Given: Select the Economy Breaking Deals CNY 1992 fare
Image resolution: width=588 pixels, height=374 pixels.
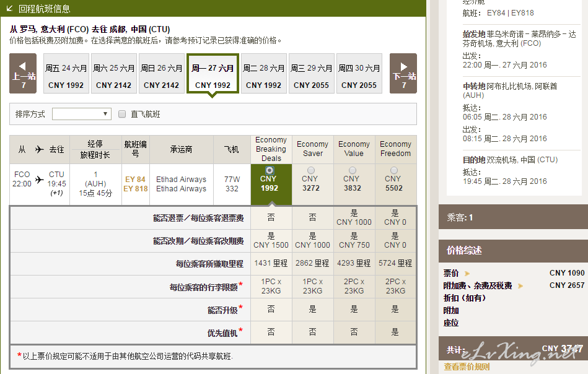Looking at the screenshot, I should click(x=270, y=170).
